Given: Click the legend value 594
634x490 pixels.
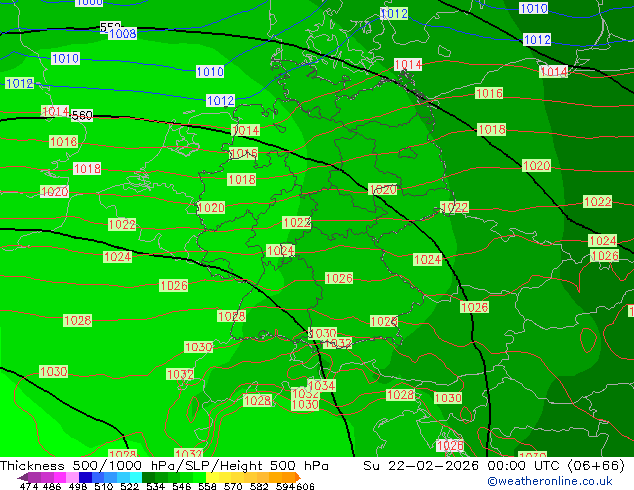Looking at the screenshot, I should click(285, 486).
